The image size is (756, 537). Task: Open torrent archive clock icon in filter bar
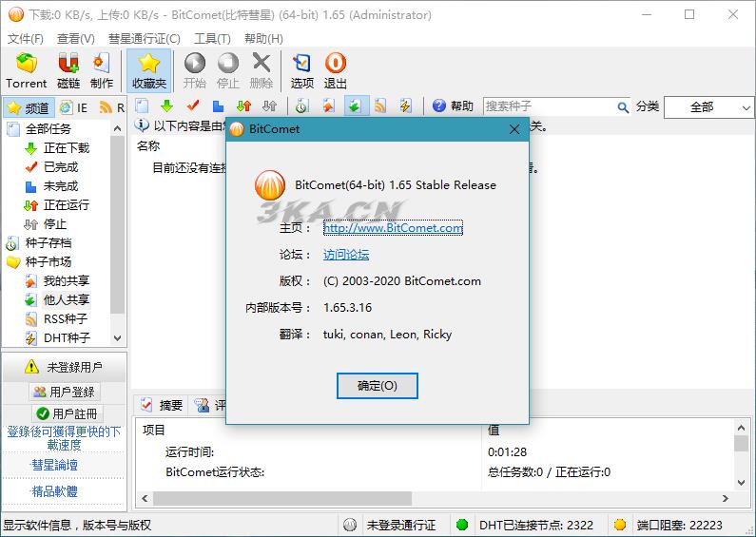click(302, 105)
